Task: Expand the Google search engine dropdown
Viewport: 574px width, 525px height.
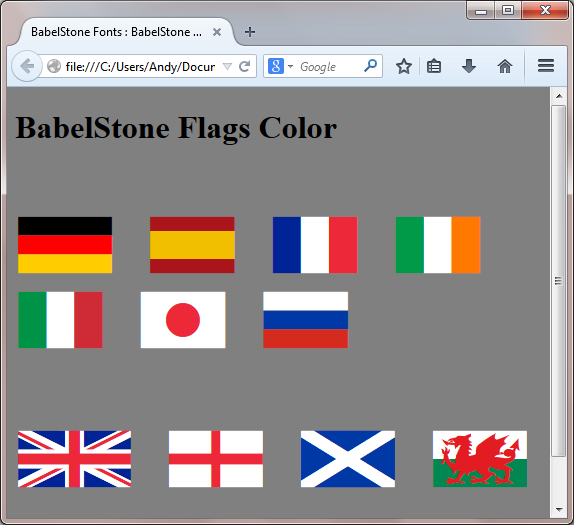Action: pyautogui.click(x=280, y=66)
